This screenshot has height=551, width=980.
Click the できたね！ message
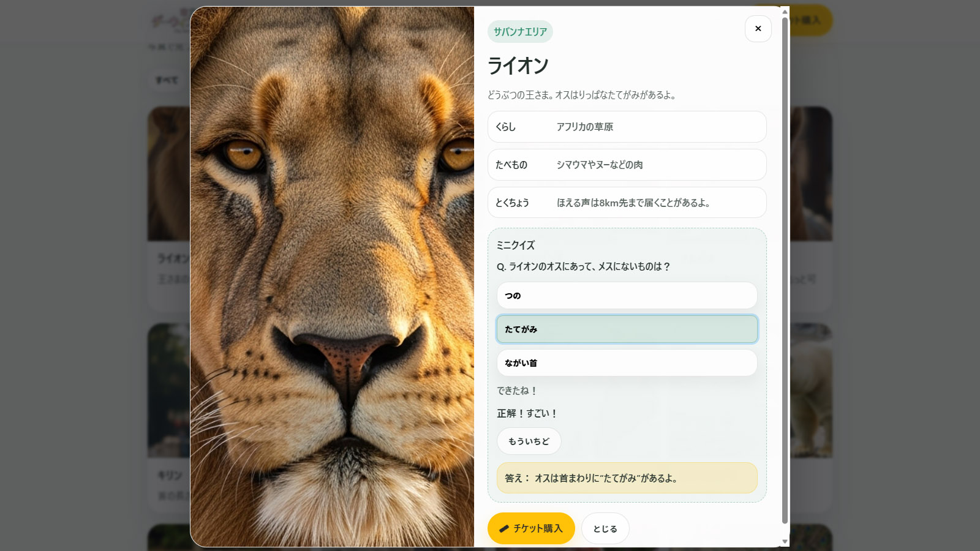click(517, 391)
